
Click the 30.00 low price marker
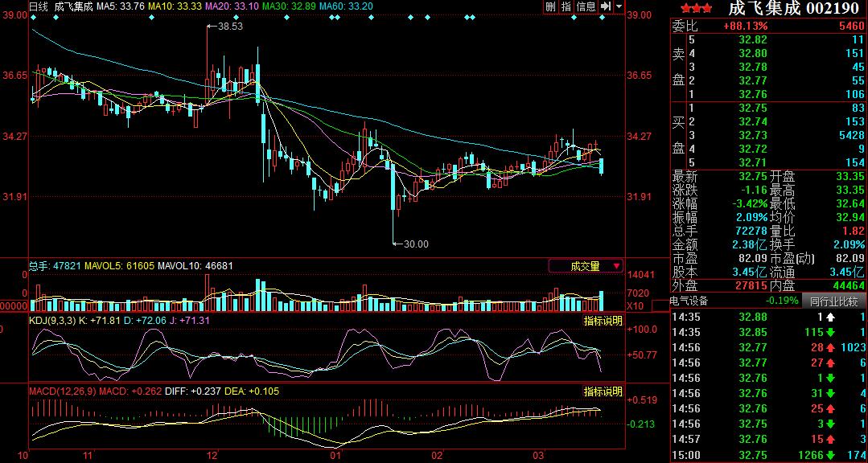point(415,244)
